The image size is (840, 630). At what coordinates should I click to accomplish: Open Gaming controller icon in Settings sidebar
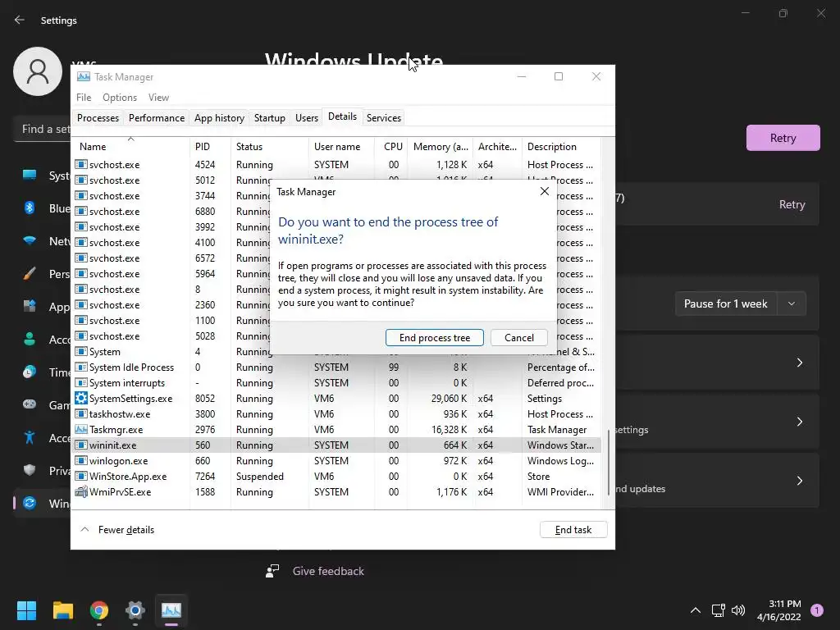(30, 404)
